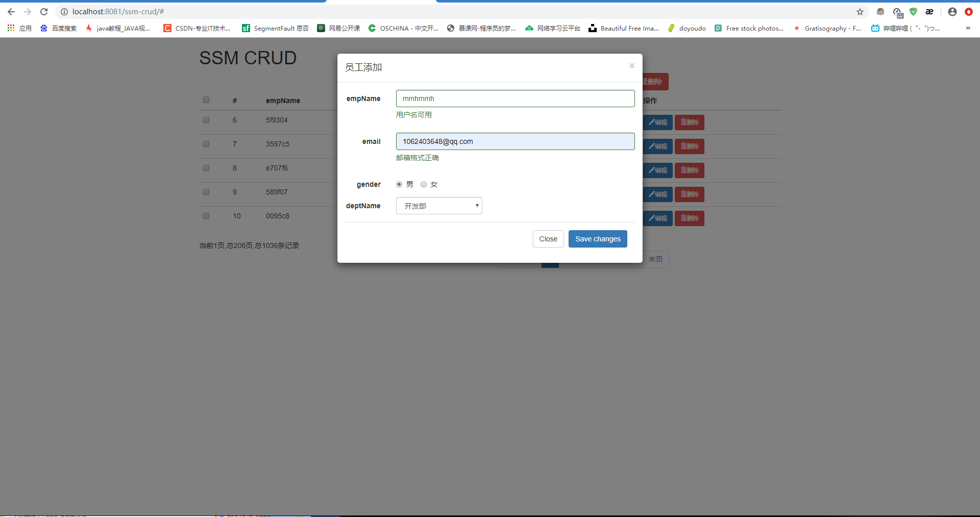Image resolution: width=980 pixels, height=517 pixels.
Task: Open the deptName dropdown showing 开发部
Action: click(x=439, y=206)
